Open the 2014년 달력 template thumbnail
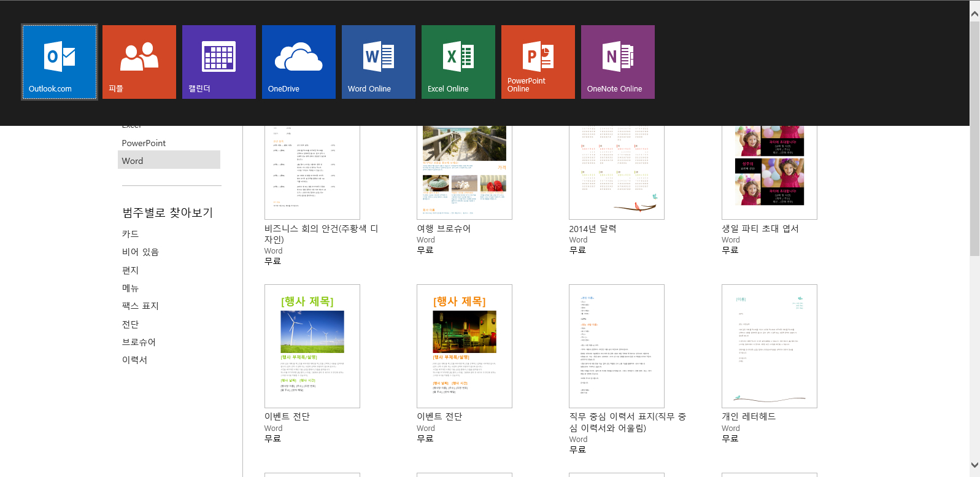 (x=617, y=173)
